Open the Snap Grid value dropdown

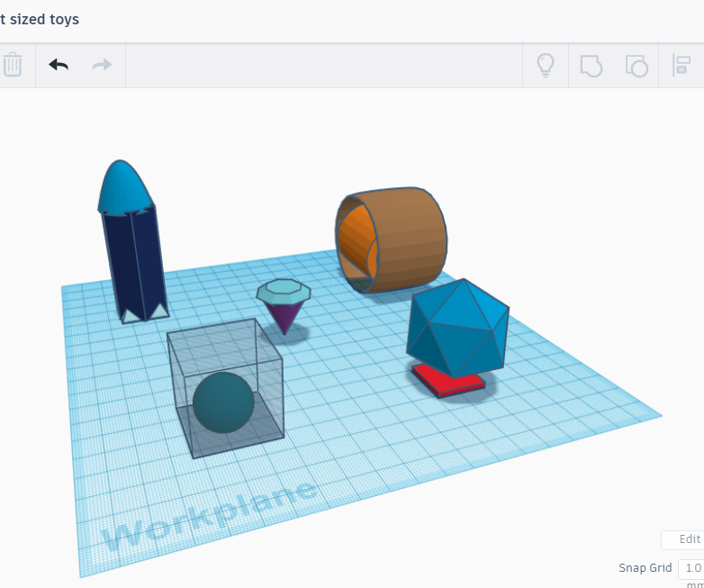coord(690,568)
